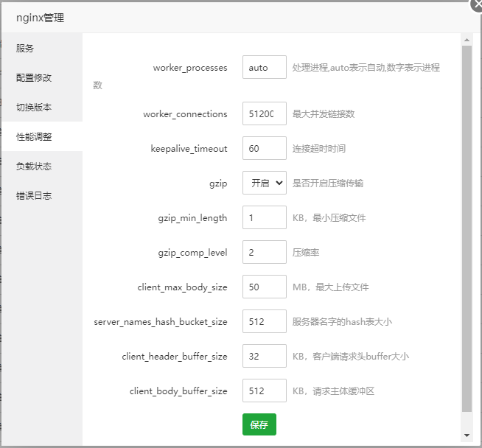Select the gzip_min_length input
This screenshot has height=448, width=482.
tap(264, 217)
